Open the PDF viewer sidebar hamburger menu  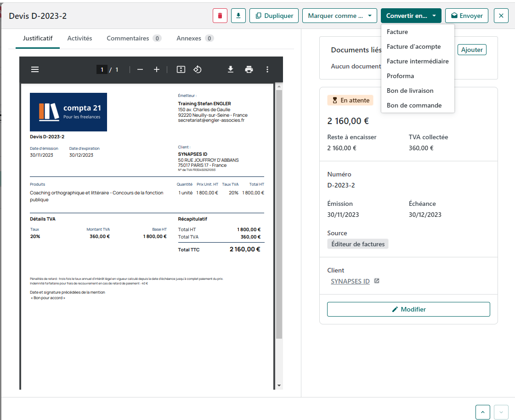(x=35, y=69)
